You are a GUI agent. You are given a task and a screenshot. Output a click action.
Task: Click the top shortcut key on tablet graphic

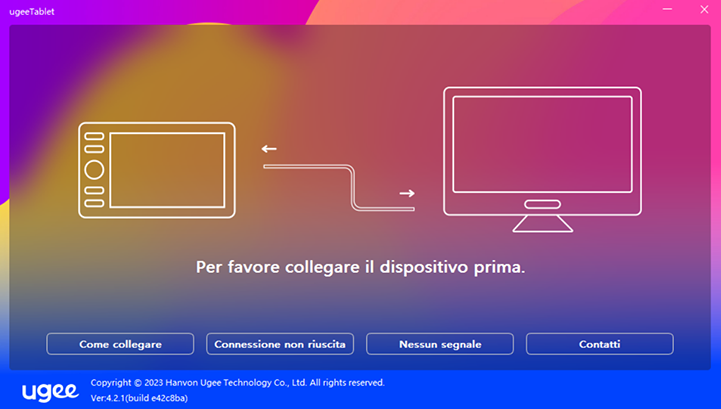tap(94, 136)
